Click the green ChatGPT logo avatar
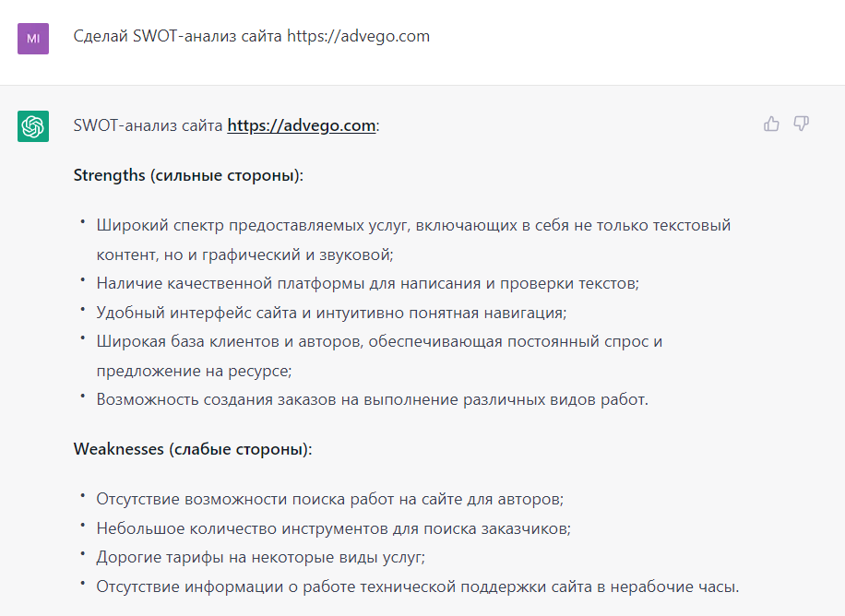The image size is (845, 616). tap(33, 126)
